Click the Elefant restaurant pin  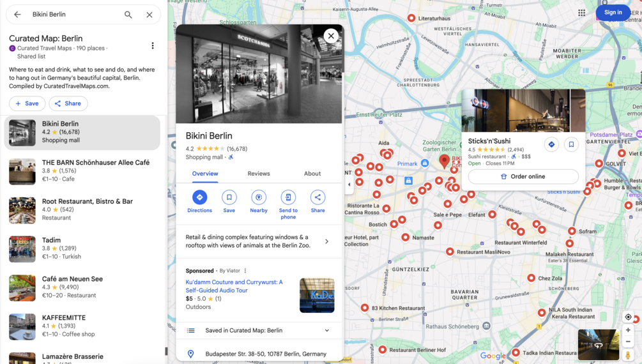point(492,214)
